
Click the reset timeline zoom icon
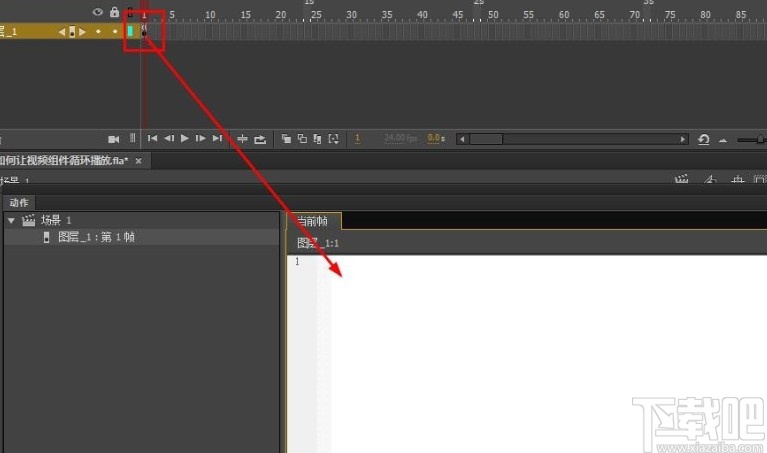click(x=704, y=140)
